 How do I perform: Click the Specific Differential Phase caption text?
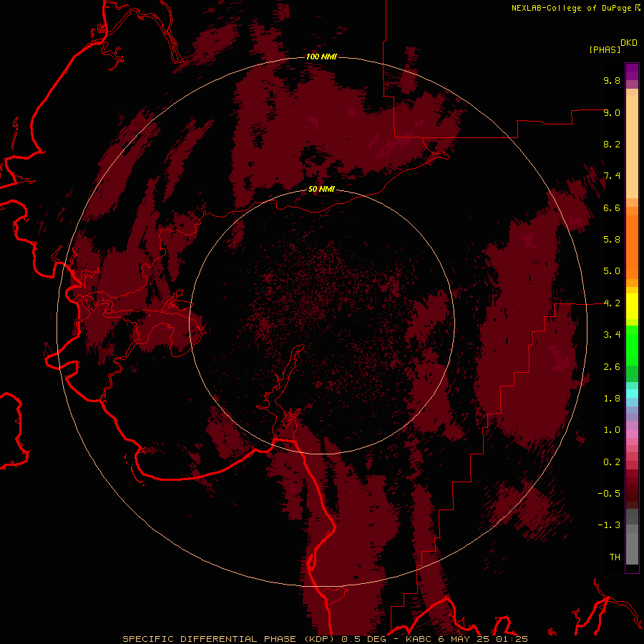click(325, 639)
